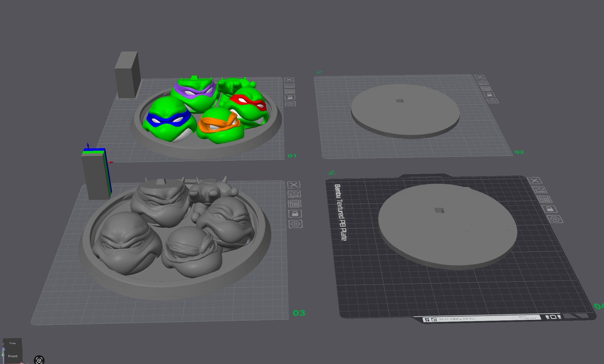This screenshot has height=364, width=604.
Task: Arrange objects on plate 01
Action: [x=290, y=92]
